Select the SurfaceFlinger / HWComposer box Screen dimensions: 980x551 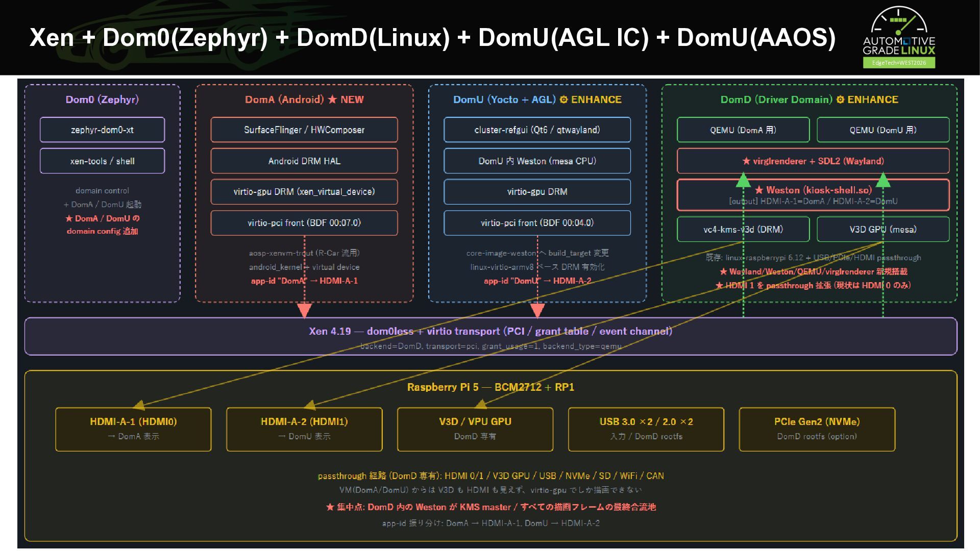[x=304, y=130]
